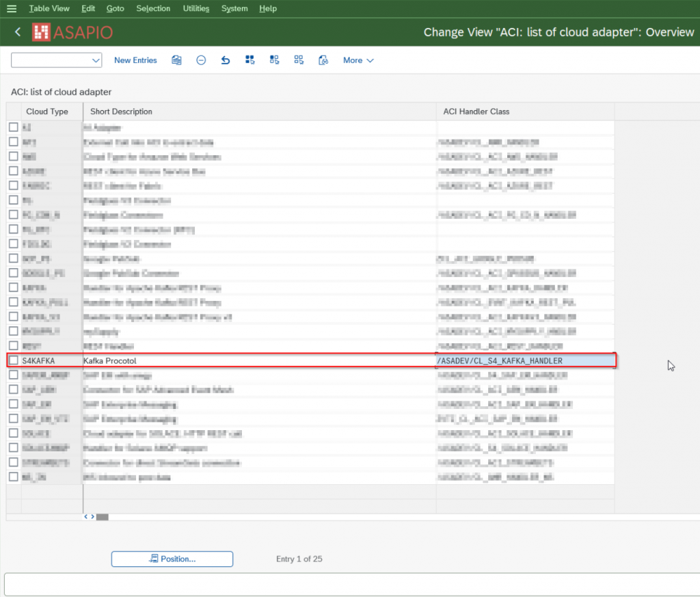Image resolution: width=700 pixels, height=597 pixels.
Task: Expand the More toolbar menu
Action: 358,60
